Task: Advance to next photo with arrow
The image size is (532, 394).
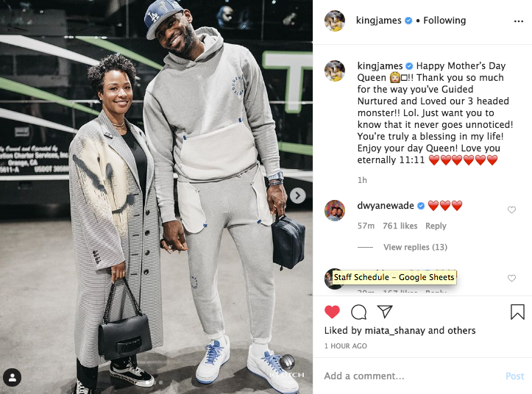Action: [297, 196]
